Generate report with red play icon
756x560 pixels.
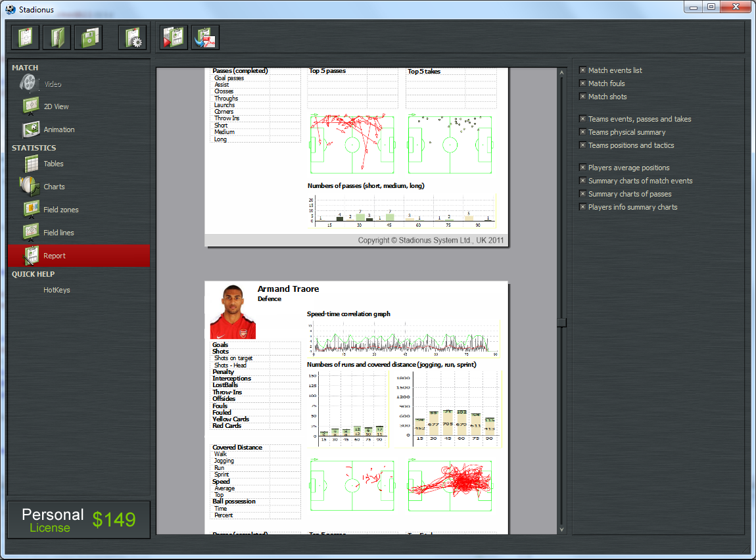pos(174,37)
